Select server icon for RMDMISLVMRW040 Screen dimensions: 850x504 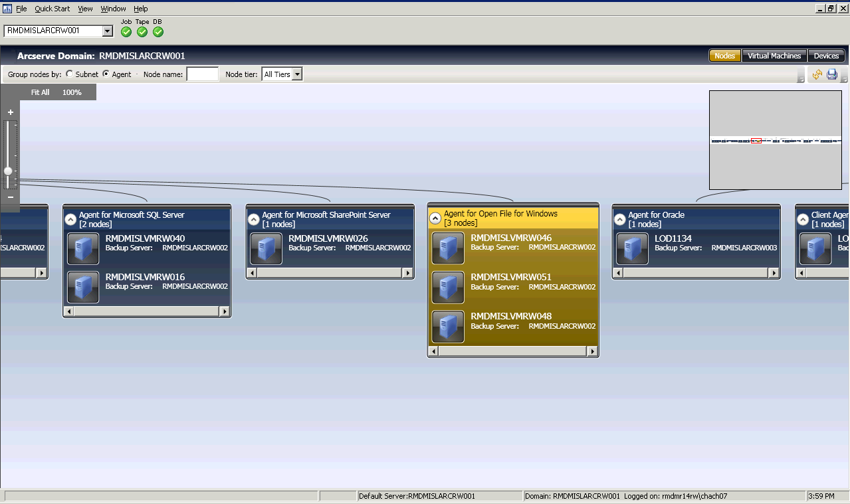coord(83,248)
